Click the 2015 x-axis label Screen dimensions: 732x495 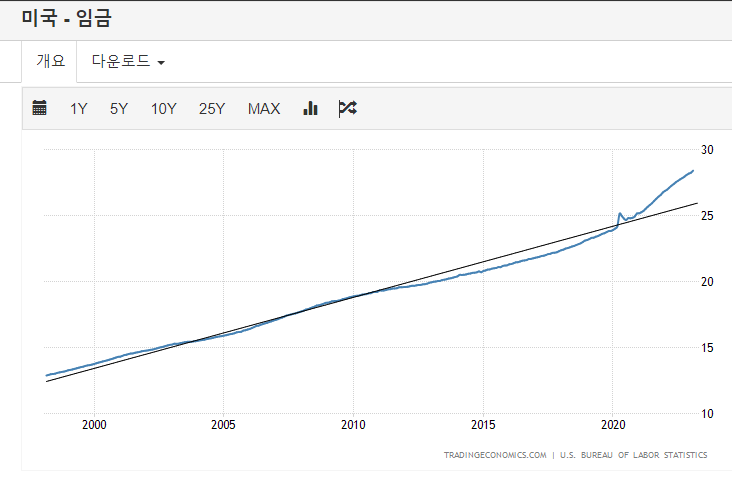click(483, 424)
